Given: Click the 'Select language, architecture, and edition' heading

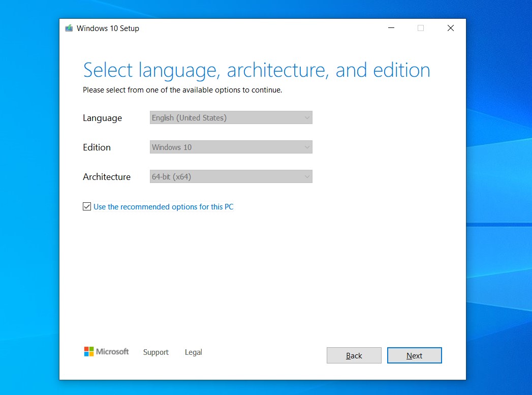Looking at the screenshot, I should click(257, 70).
